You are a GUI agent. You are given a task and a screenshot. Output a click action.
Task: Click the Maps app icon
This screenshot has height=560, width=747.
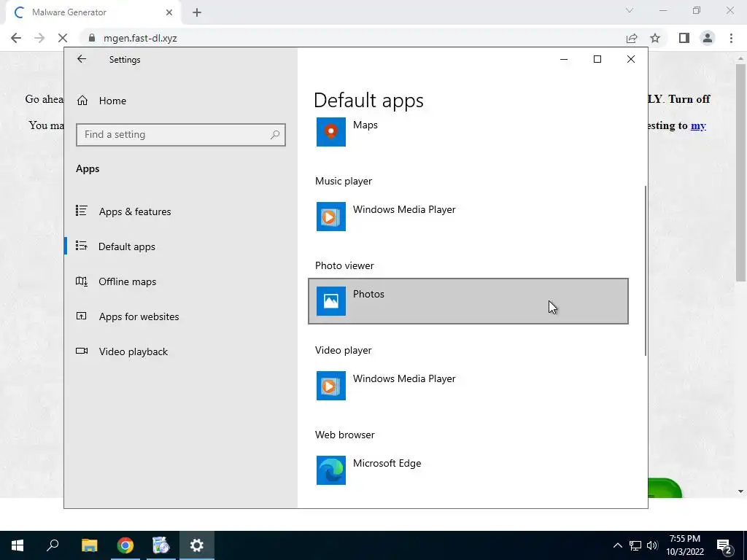click(x=331, y=132)
